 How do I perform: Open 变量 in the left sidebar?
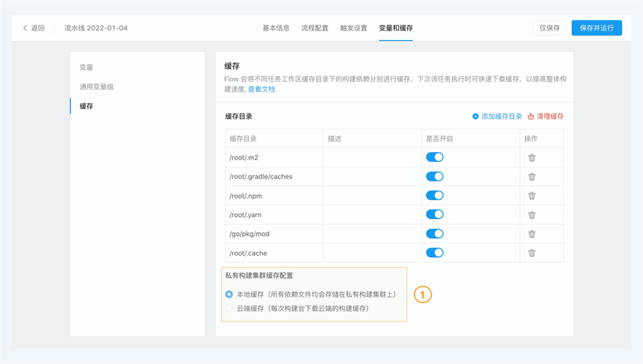pos(87,67)
